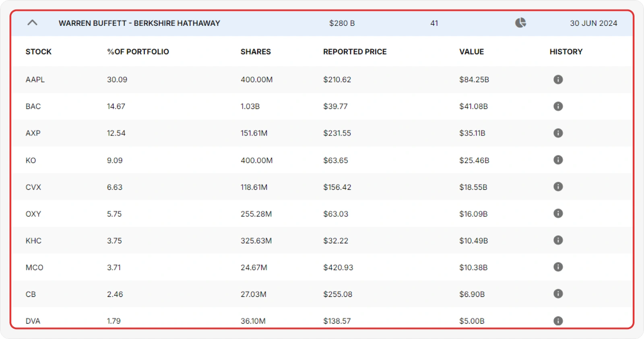This screenshot has height=339, width=644.
Task: Sort by REPORTED PRICE column header
Action: (355, 52)
